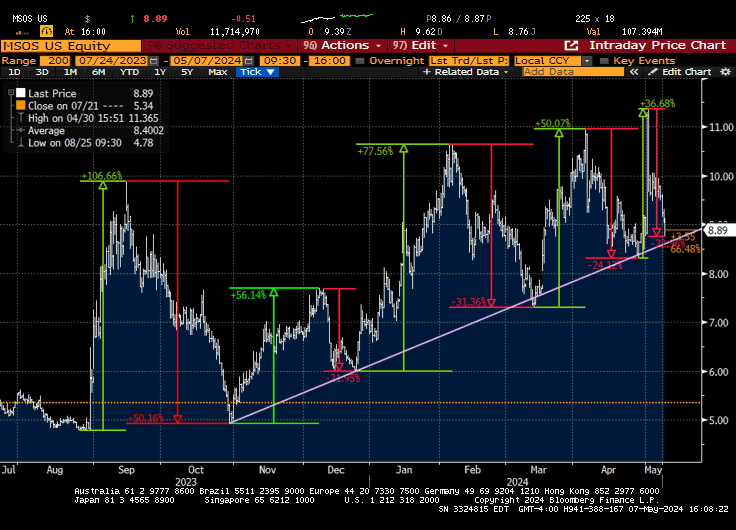The width and height of the screenshot is (736, 530).
Task: Click the pencil Edit Chart button
Action: click(x=680, y=72)
